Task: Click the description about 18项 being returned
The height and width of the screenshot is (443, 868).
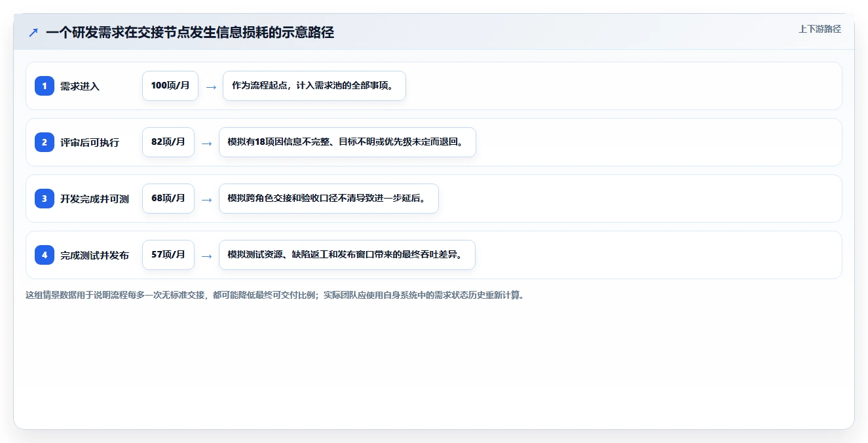Action: pos(347,142)
